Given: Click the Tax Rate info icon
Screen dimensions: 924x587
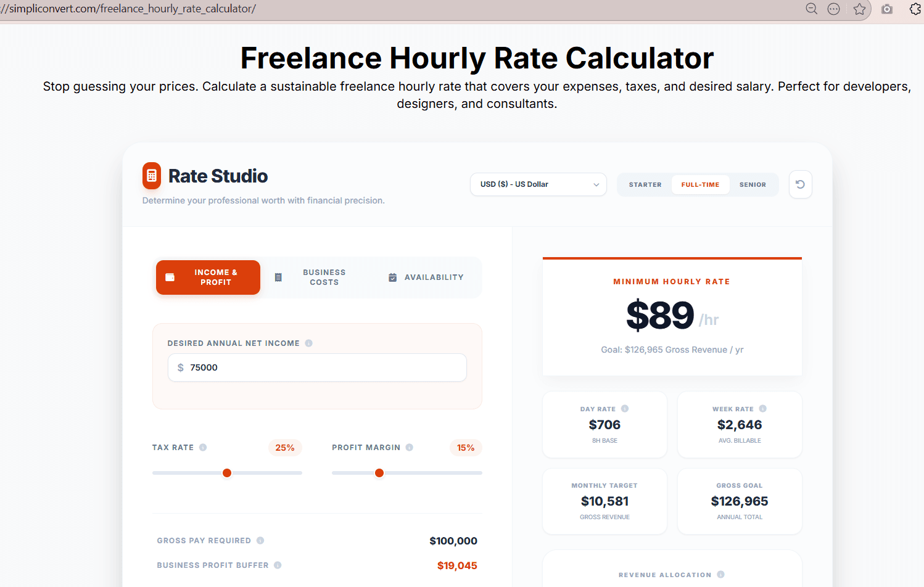Looking at the screenshot, I should tap(203, 448).
